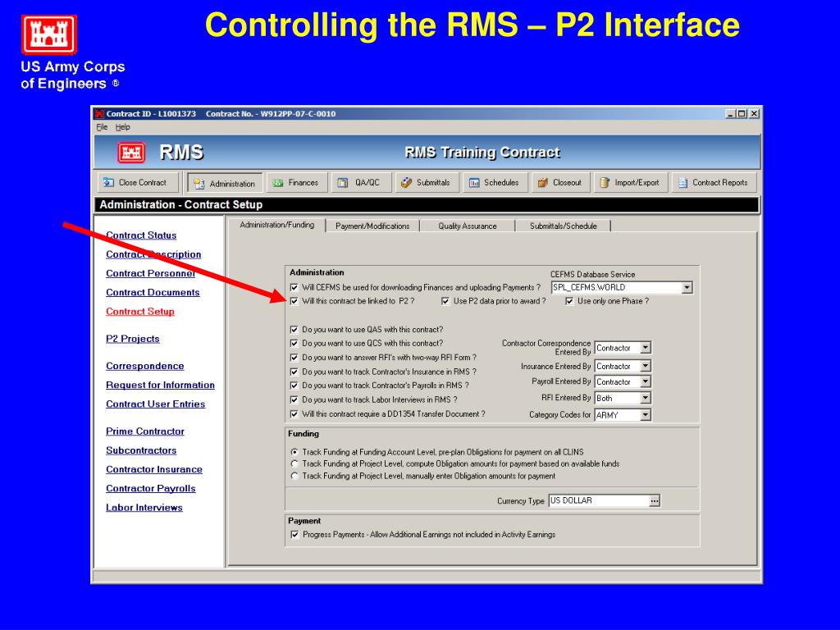This screenshot has width=840, height=630.
Task: Switch to the Quality Assurance tab
Action: click(x=467, y=226)
